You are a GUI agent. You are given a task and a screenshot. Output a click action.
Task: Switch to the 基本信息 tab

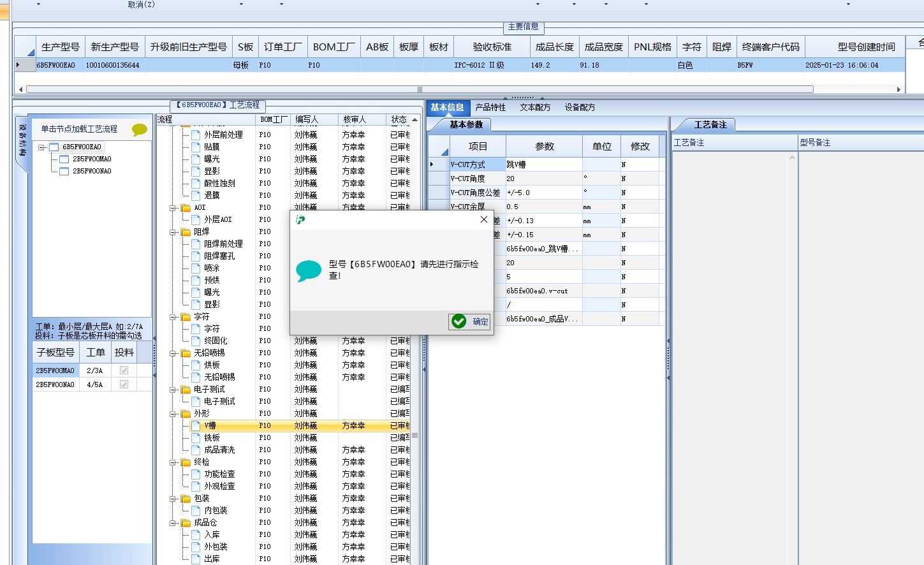point(447,108)
